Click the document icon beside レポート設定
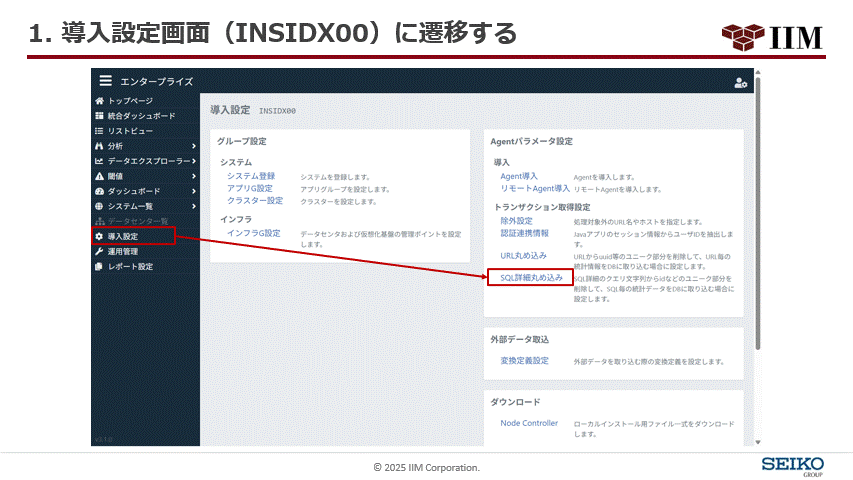Image resolution: width=853 pixels, height=480 pixels. tap(99, 266)
